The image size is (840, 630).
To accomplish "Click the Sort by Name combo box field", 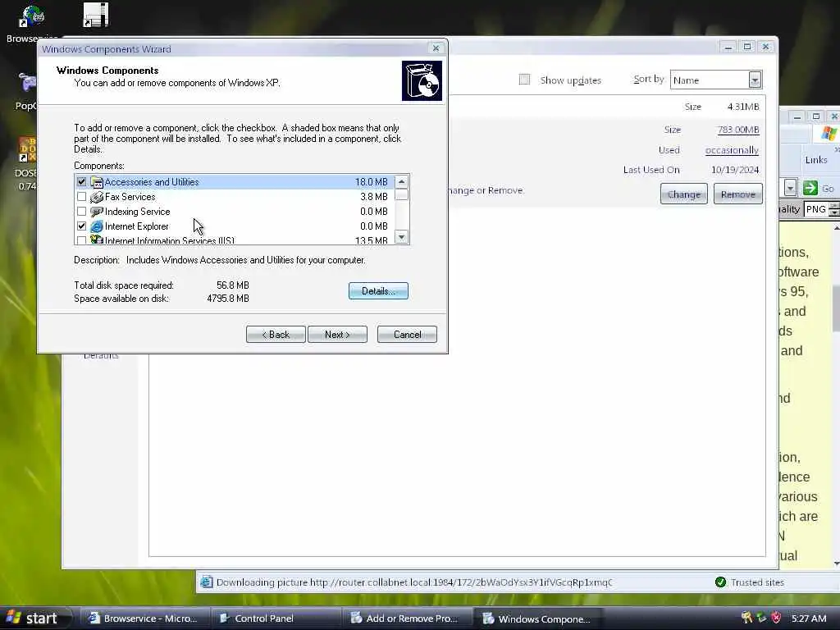I will [x=715, y=80].
